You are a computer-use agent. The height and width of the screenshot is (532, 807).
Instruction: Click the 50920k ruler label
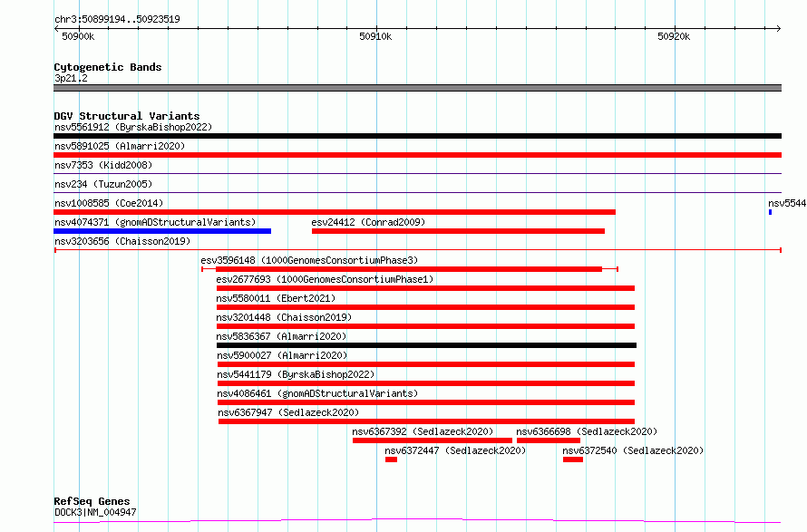[674, 36]
